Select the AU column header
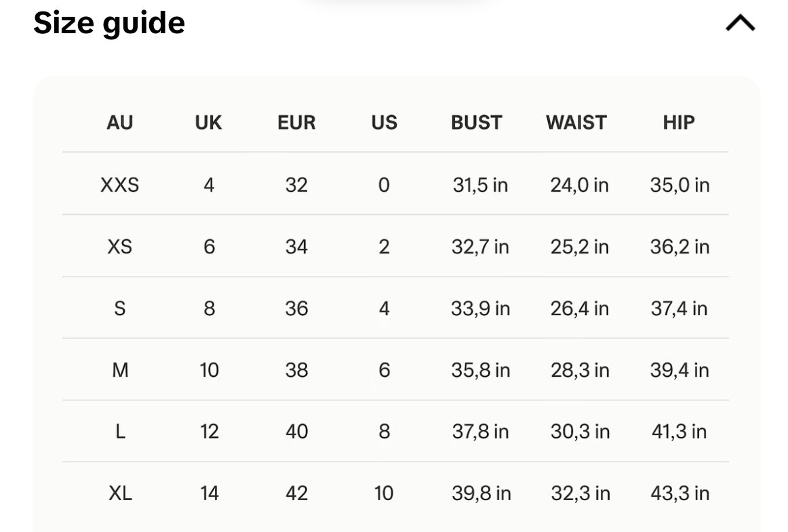The width and height of the screenshot is (788, 532). (x=119, y=123)
